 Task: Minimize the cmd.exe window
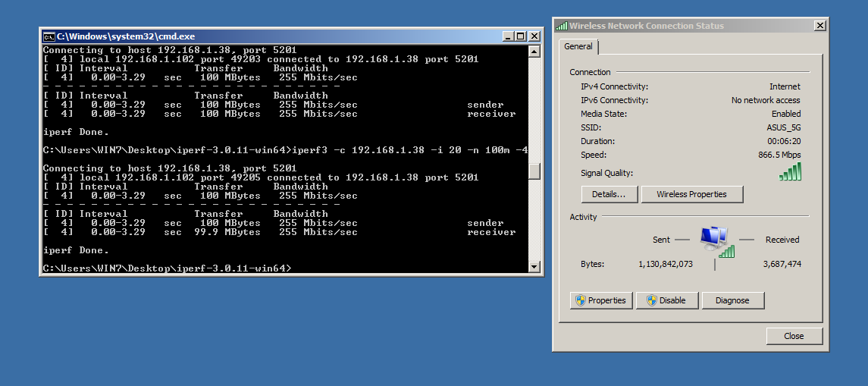(x=507, y=36)
